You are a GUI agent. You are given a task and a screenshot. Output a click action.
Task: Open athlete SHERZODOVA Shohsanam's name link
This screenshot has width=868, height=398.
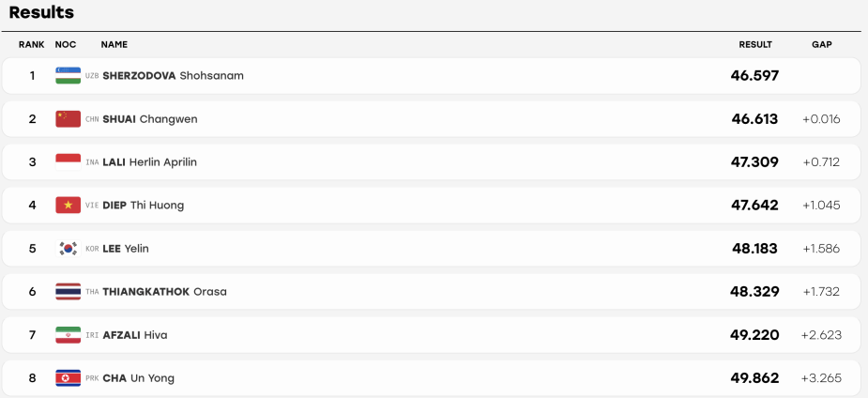click(x=174, y=76)
